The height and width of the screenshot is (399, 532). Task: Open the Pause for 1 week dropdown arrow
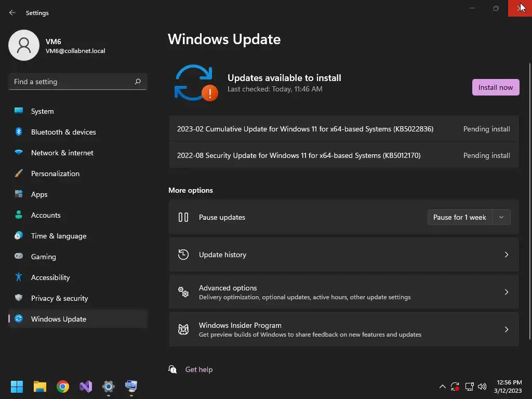[x=501, y=217]
